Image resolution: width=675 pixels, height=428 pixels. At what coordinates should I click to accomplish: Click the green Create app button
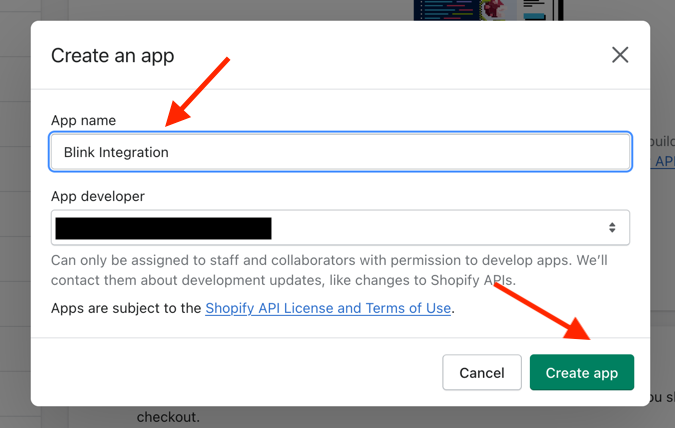(582, 372)
